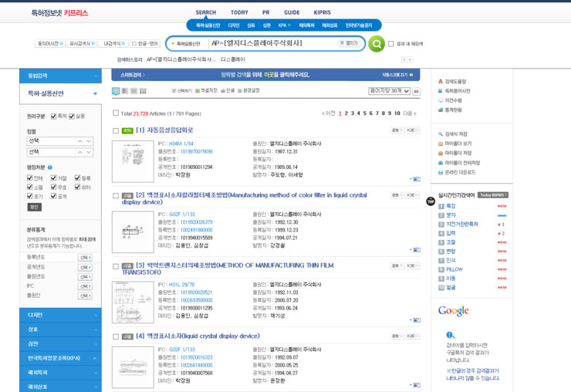Click 선택 button for 등록년도 statistics
Viewport: 571px width, 392px height.
(84, 258)
